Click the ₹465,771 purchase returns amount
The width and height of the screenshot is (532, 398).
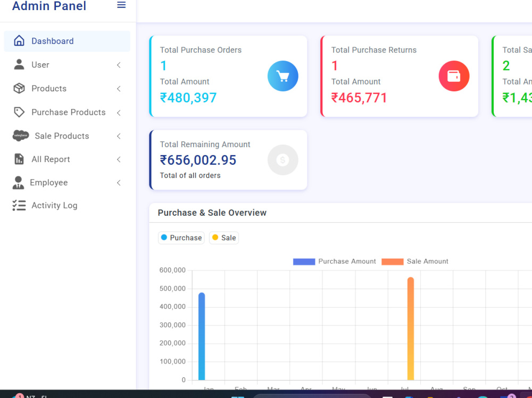[x=359, y=98]
